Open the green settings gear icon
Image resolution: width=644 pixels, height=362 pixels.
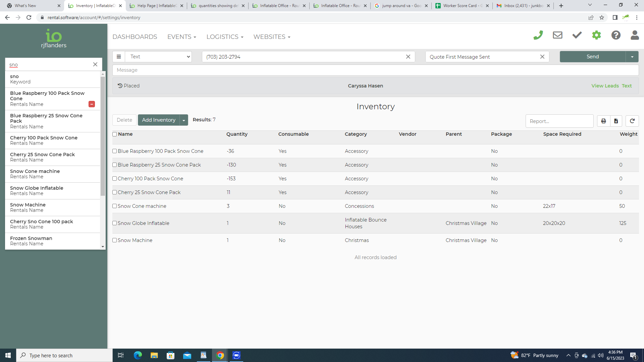click(x=596, y=35)
